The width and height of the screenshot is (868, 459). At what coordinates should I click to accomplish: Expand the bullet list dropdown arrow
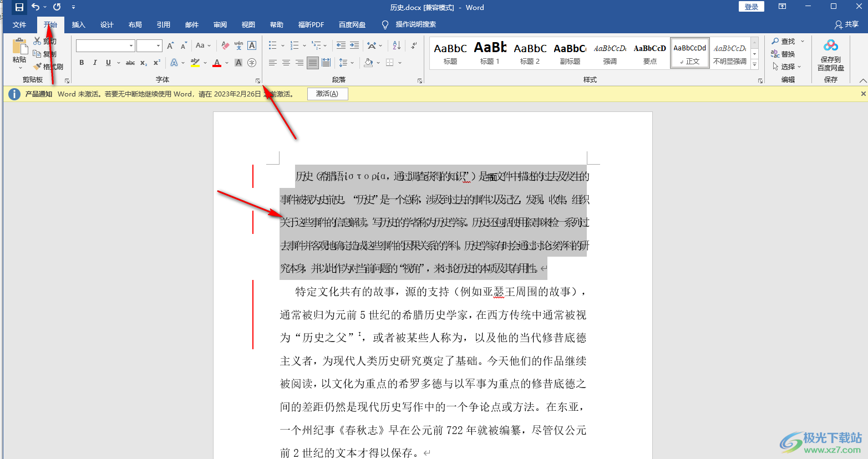(x=283, y=45)
